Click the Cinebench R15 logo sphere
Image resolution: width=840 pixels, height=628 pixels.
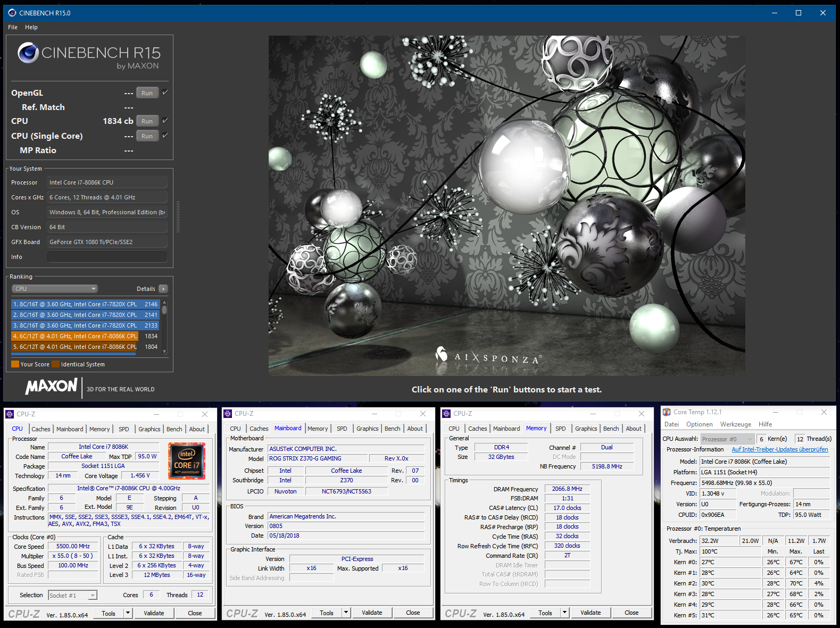28,53
